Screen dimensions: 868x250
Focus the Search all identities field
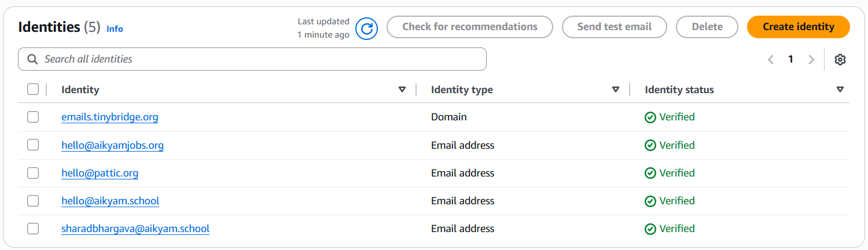260,59
